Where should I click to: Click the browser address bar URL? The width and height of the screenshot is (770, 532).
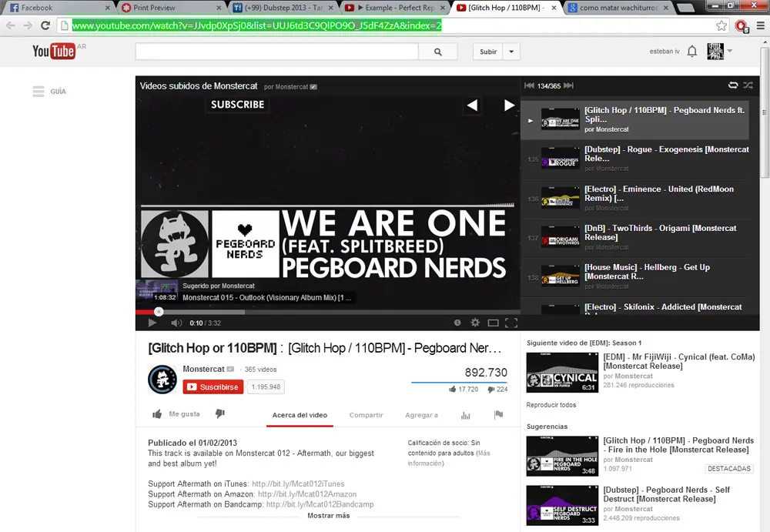(x=257, y=25)
